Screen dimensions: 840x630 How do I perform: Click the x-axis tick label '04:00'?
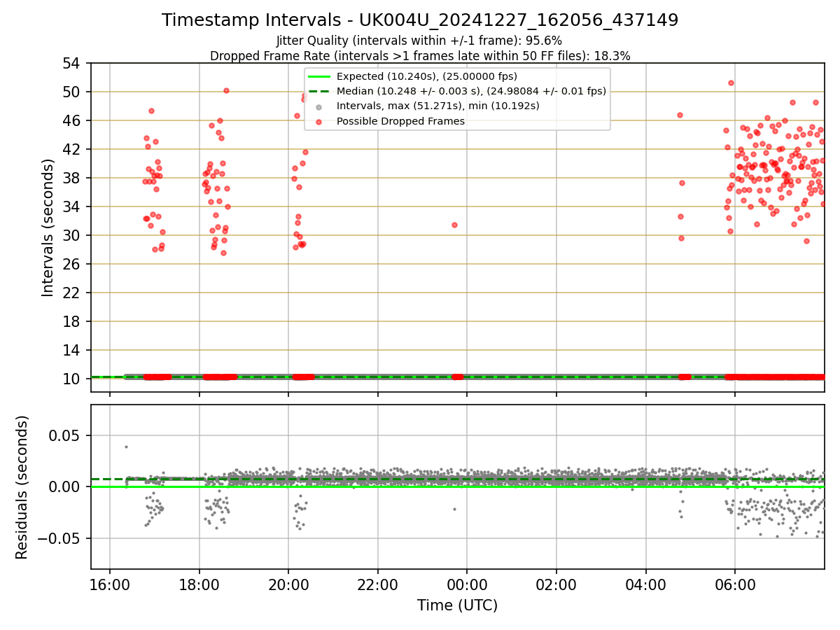point(645,584)
